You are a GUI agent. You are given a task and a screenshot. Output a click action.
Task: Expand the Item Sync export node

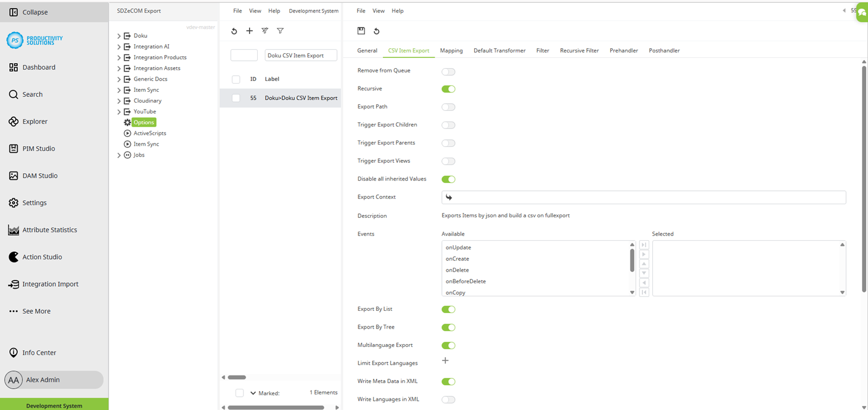coord(119,90)
